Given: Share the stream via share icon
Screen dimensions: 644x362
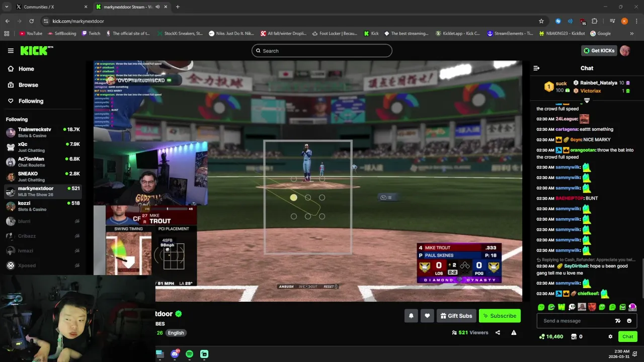Looking at the screenshot, I should [x=498, y=332].
